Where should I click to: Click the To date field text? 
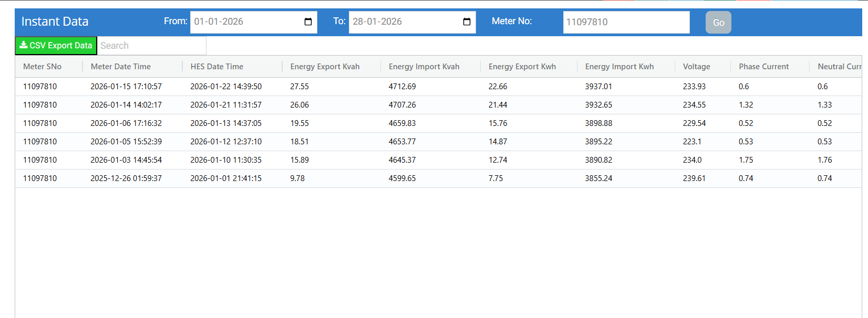coord(377,22)
